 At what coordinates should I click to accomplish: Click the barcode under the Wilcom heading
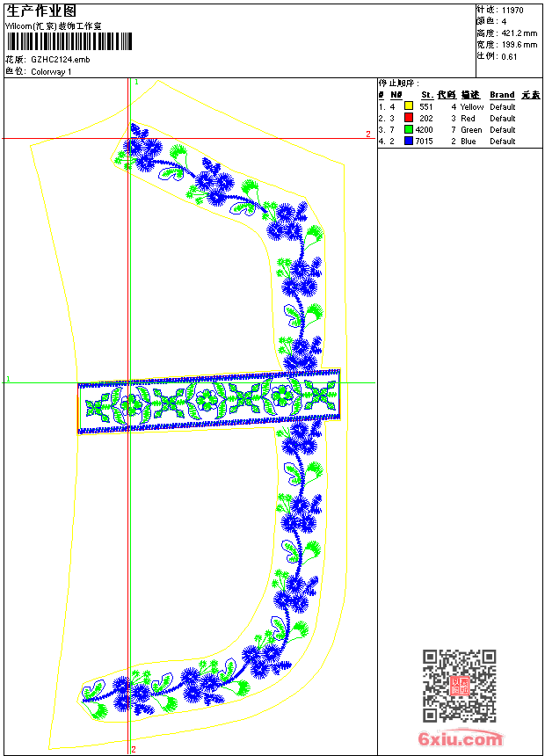(x=69, y=41)
